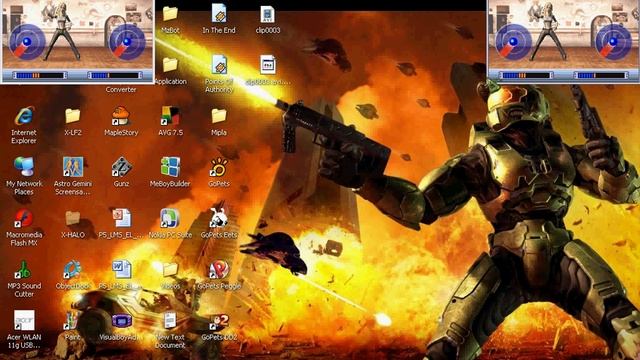The image size is (640, 360).
Task: Open the AVG 7.5 antivirus shortcut
Action: pos(170,116)
